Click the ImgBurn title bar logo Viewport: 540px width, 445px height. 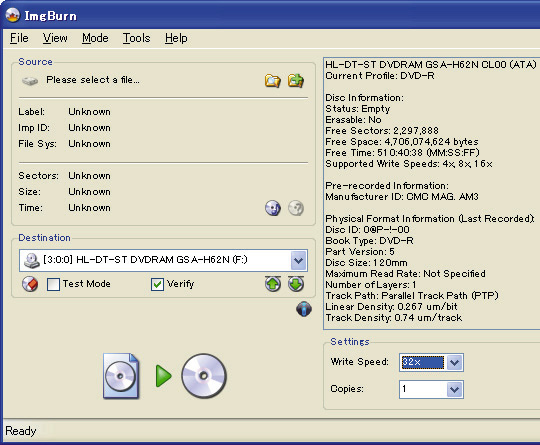(x=13, y=15)
